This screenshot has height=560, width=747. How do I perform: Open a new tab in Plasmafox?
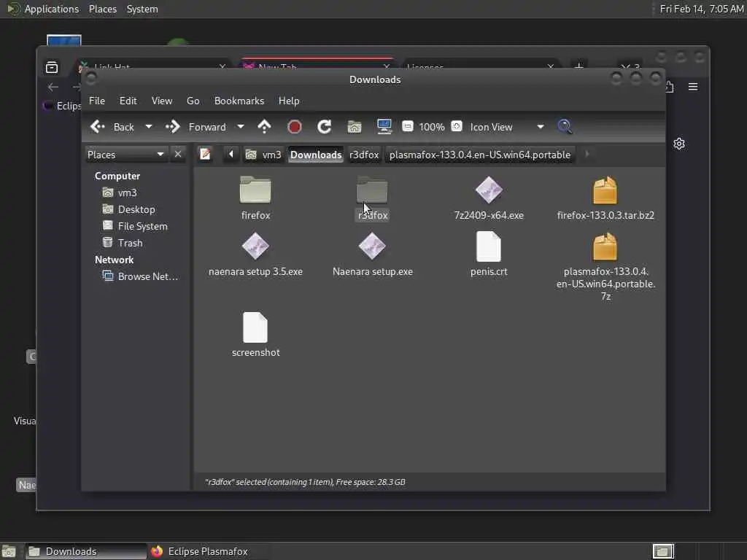click(x=578, y=66)
